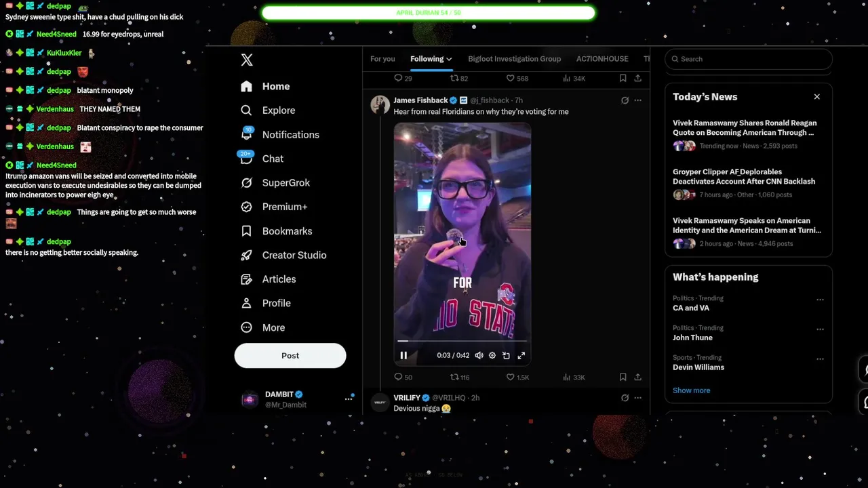The image size is (868, 488).
Task: Share the James Fishback post
Action: 637,377
